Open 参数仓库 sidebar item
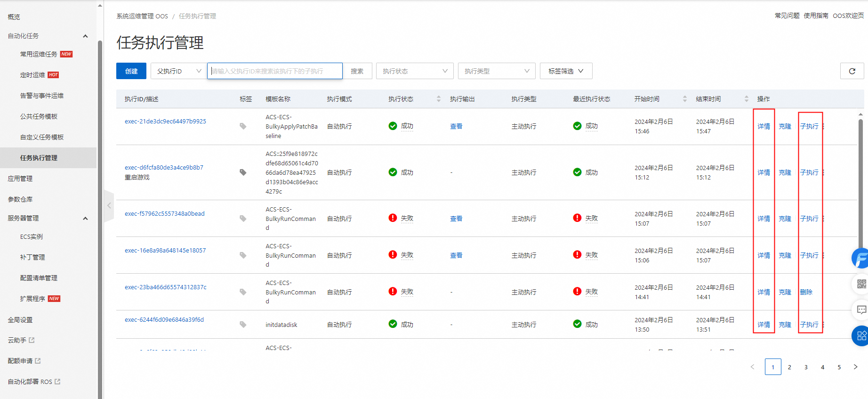Screen dimensions: 868x399 (20, 199)
